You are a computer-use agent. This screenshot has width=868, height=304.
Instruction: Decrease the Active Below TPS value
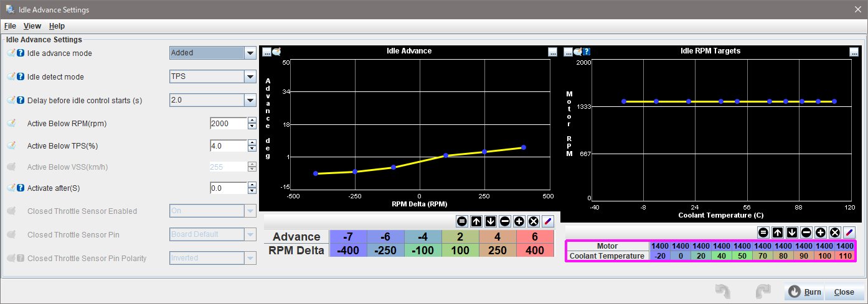coord(252,149)
